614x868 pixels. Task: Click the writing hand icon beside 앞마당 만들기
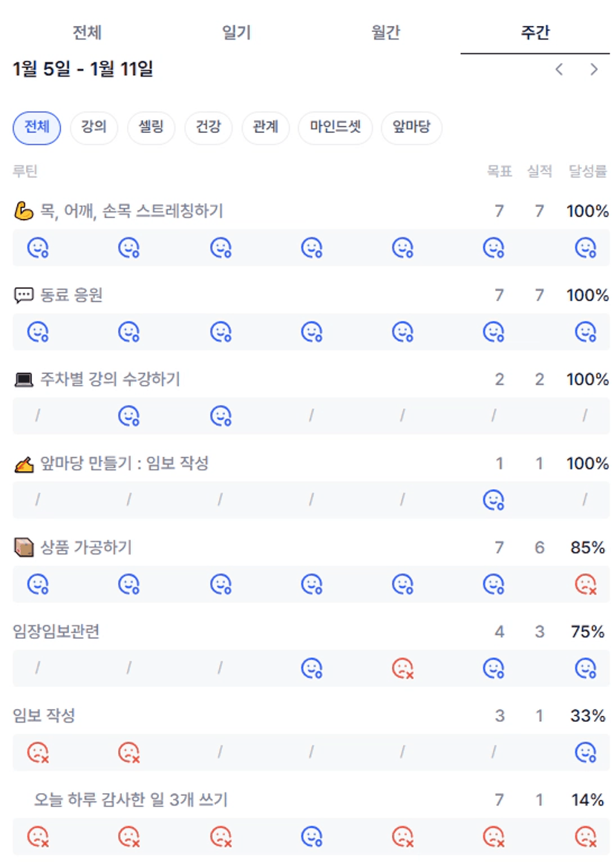(x=24, y=464)
